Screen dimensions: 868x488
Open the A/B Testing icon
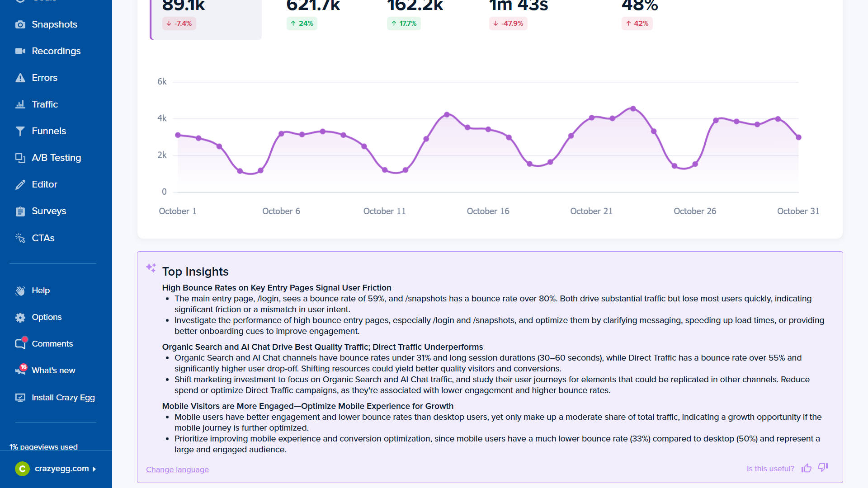pyautogui.click(x=21, y=158)
